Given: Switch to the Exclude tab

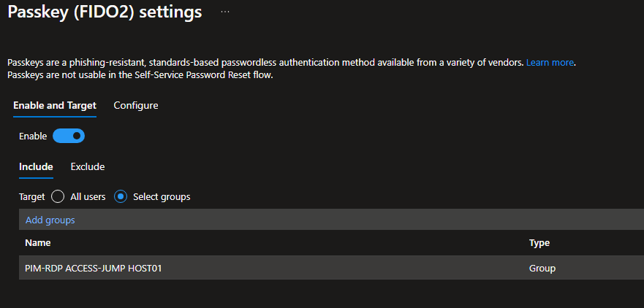Looking at the screenshot, I should [x=88, y=167].
